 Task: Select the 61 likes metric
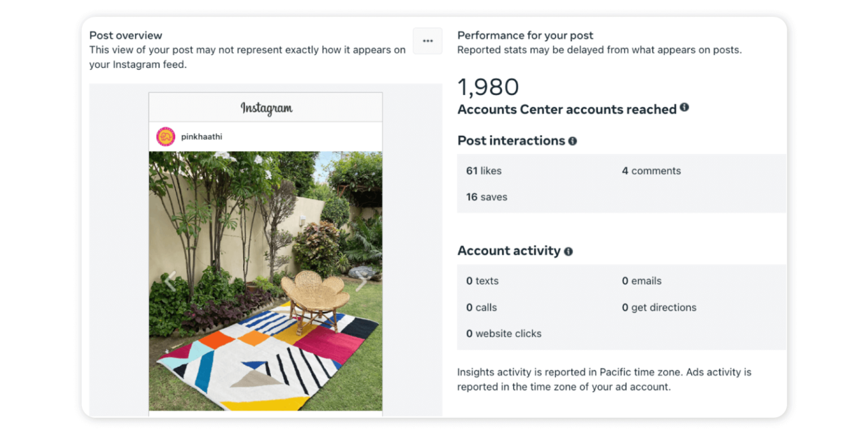click(484, 170)
